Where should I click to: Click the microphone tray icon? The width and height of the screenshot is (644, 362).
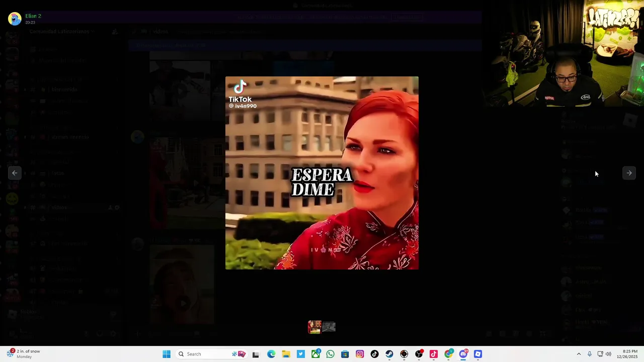[x=590, y=354]
